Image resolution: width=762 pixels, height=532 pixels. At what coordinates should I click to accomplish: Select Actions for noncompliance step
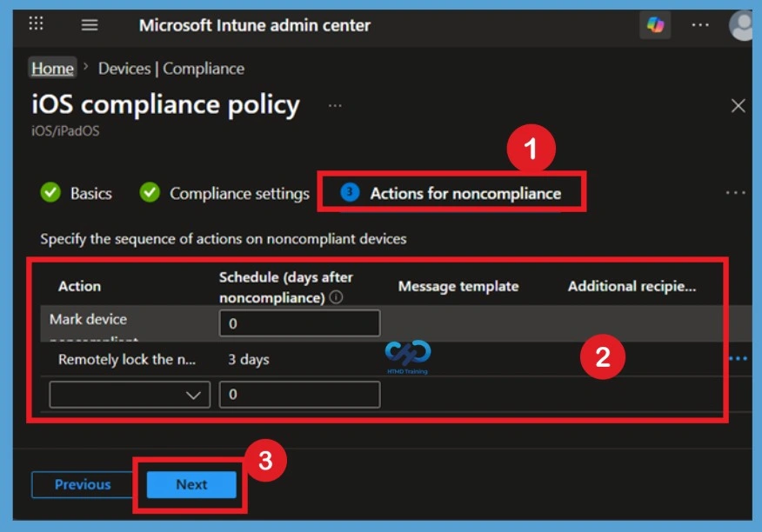[451, 193]
